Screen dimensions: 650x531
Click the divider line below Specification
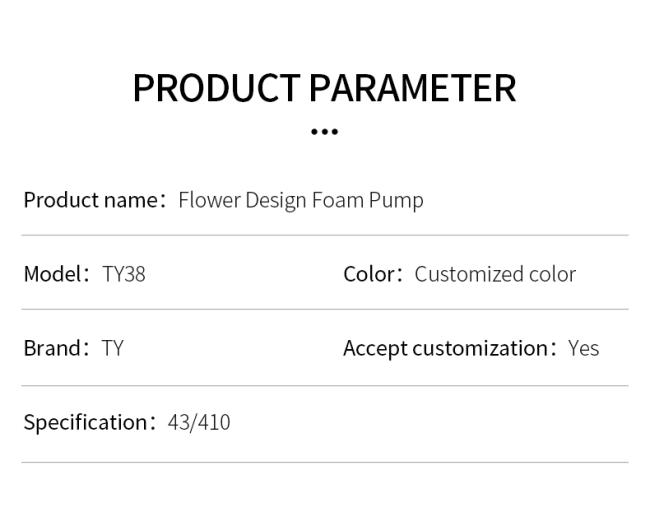(x=325, y=462)
